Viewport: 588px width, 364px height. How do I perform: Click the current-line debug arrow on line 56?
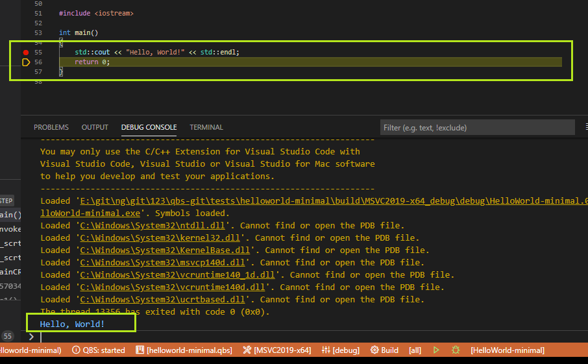[x=26, y=62]
